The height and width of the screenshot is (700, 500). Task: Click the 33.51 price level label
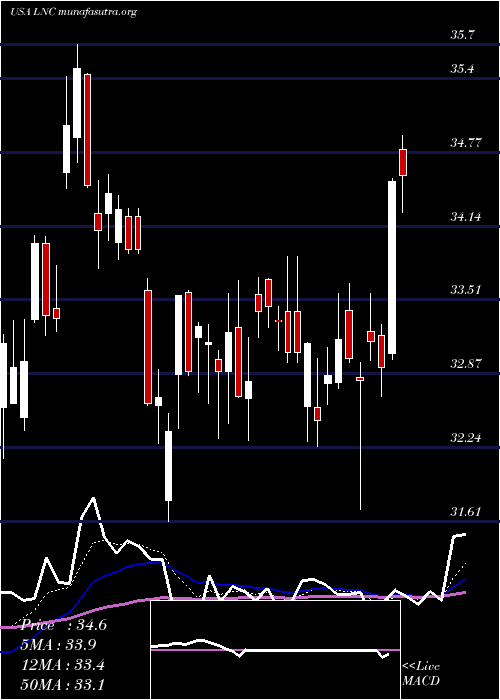coord(466,290)
